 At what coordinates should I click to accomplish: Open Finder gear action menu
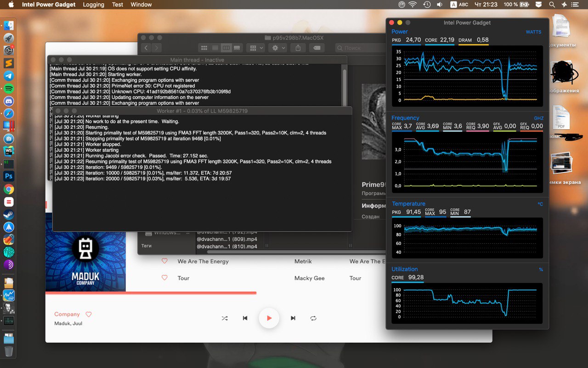tap(278, 48)
